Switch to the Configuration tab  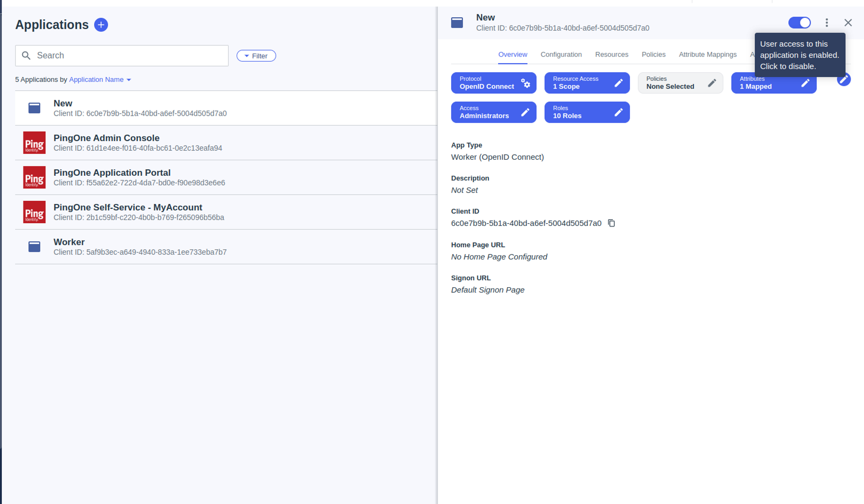coord(561,54)
